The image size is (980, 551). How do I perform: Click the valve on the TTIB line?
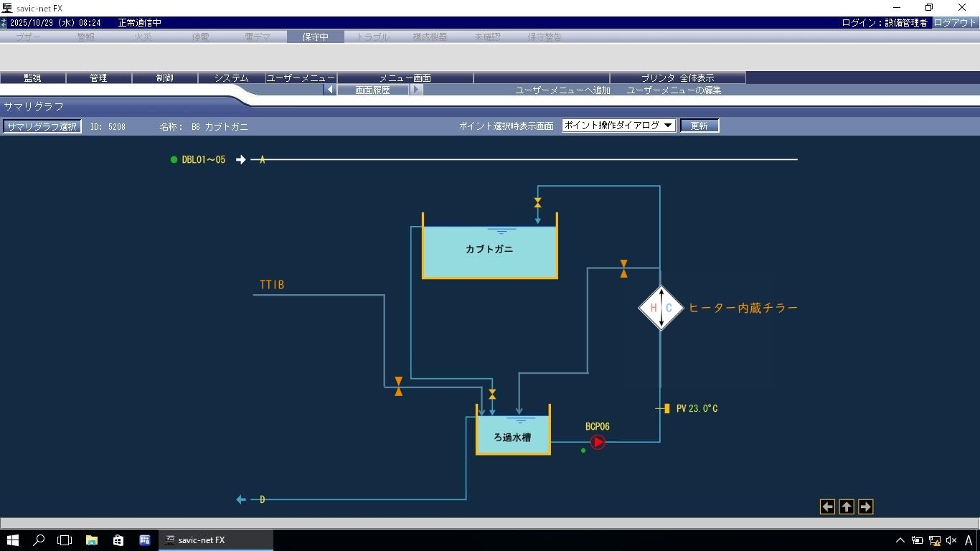pyautogui.click(x=398, y=387)
